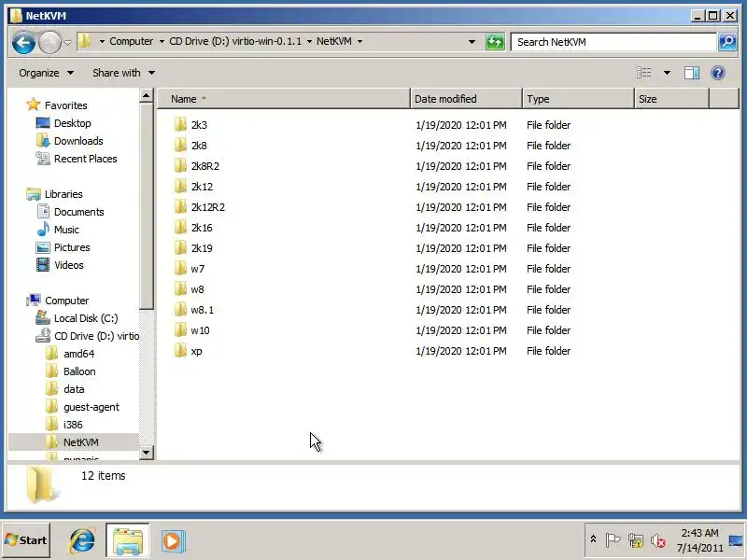The width and height of the screenshot is (747, 560).
Task: Click the search magnifier icon
Action: click(727, 42)
